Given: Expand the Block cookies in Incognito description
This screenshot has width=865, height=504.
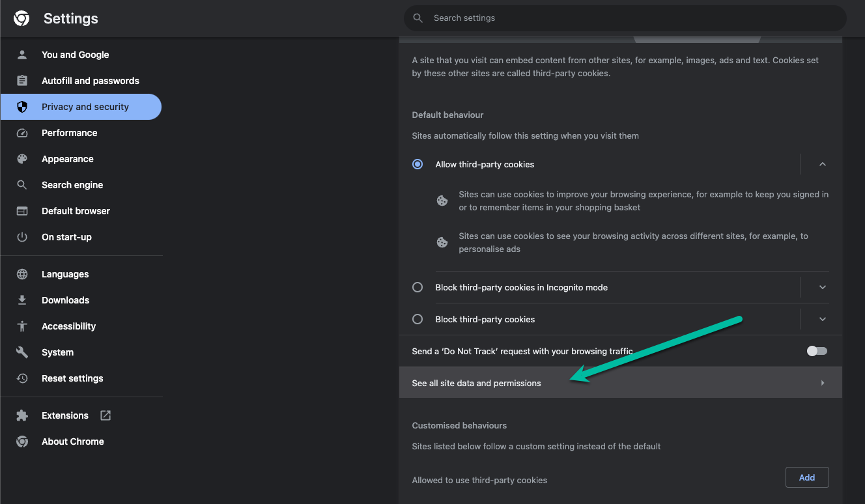Looking at the screenshot, I should [822, 287].
